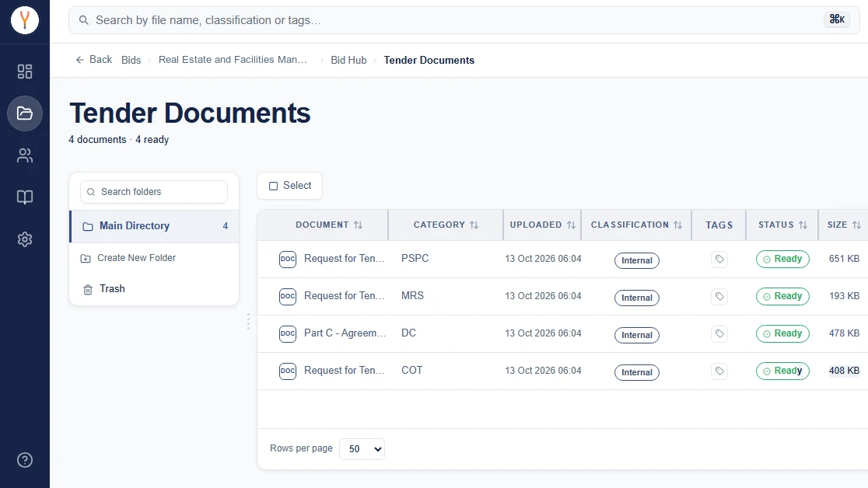Click DOC file icon in PSPC row
The width and height of the screenshot is (868, 488).
288,259
